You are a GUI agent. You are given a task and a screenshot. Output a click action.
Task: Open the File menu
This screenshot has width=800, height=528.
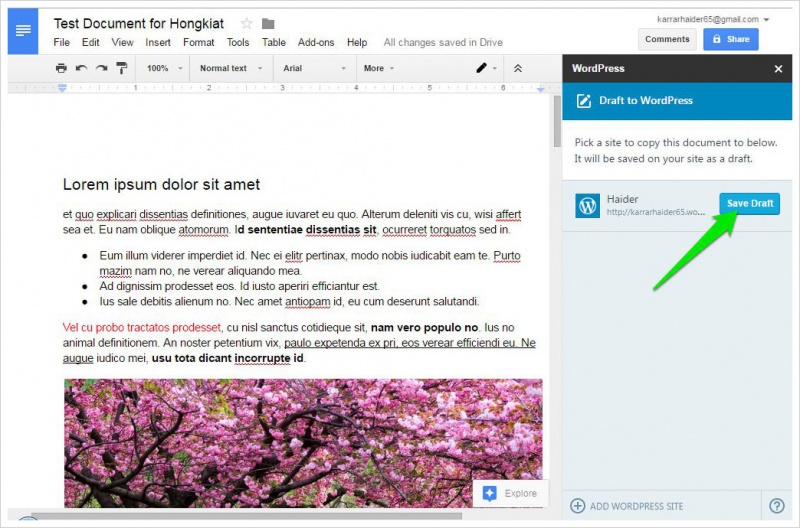(x=62, y=42)
